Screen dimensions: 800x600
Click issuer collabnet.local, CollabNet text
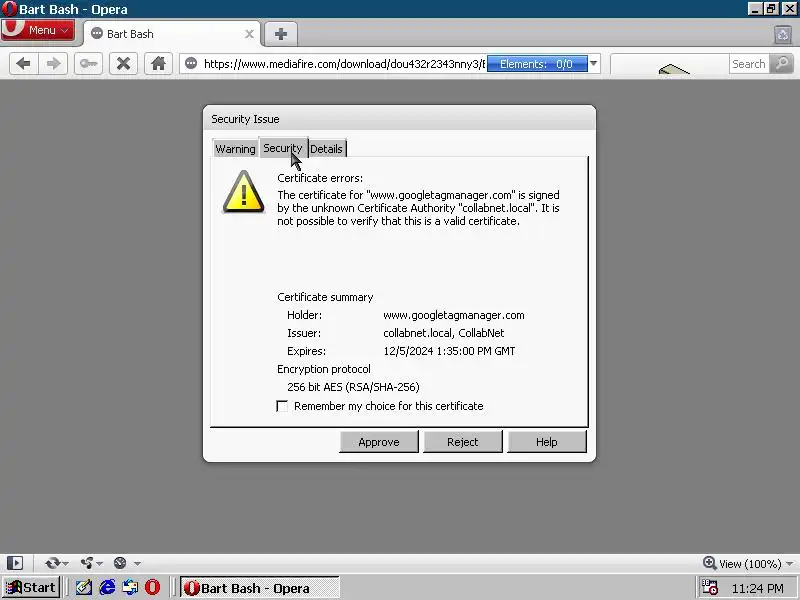[x=443, y=333]
